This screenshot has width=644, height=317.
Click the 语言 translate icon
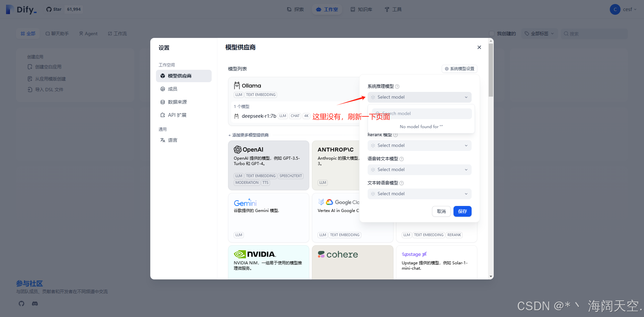click(163, 140)
